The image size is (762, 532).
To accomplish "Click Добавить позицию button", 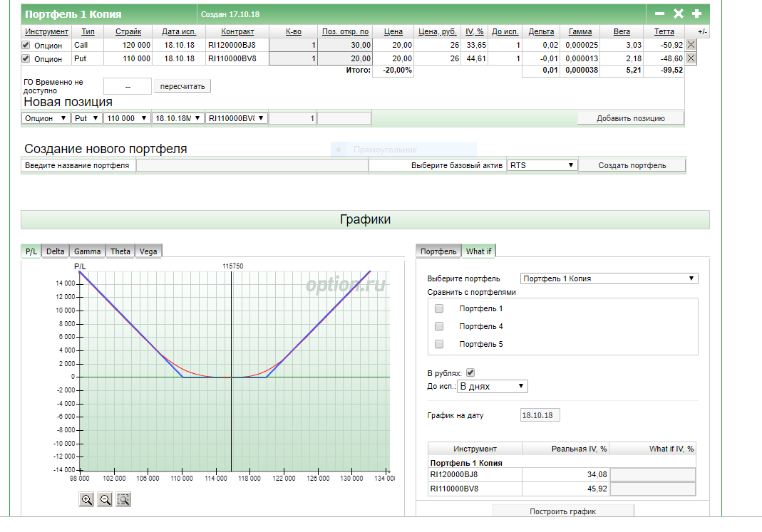I will 631,118.
